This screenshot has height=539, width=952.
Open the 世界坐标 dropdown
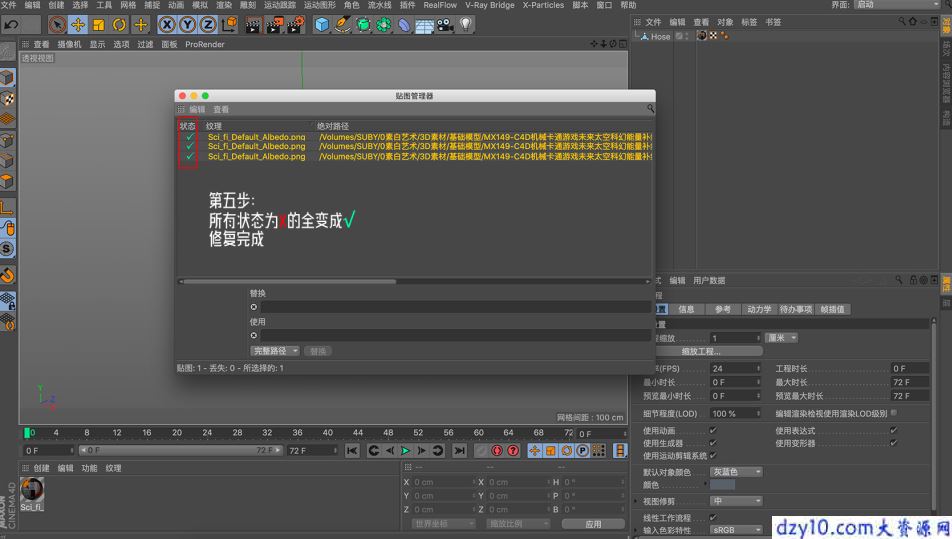click(443, 524)
